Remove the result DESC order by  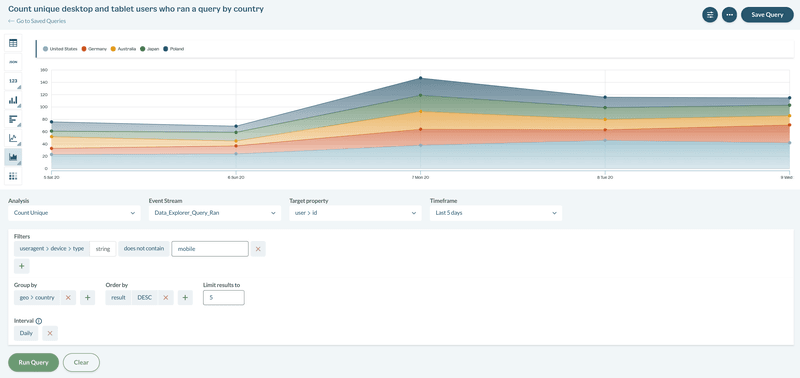click(166, 297)
